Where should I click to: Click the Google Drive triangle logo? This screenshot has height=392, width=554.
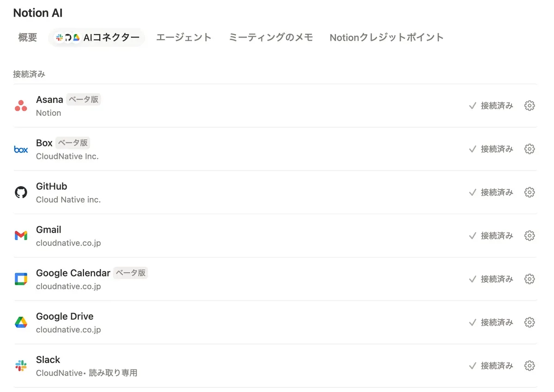pyautogui.click(x=21, y=322)
